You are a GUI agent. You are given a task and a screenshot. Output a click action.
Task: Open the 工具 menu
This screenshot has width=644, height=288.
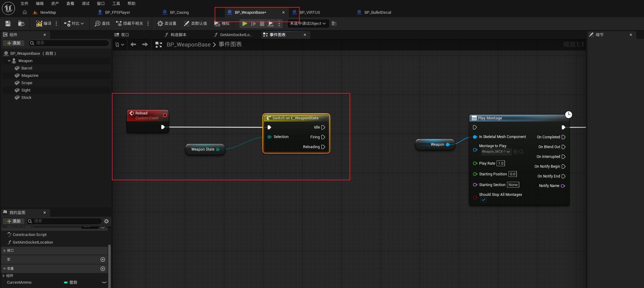[x=116, y=4]
